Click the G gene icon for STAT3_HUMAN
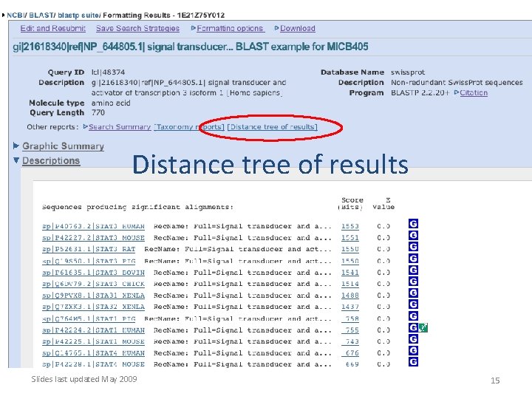Screen dimensions: 532x399 413,224
